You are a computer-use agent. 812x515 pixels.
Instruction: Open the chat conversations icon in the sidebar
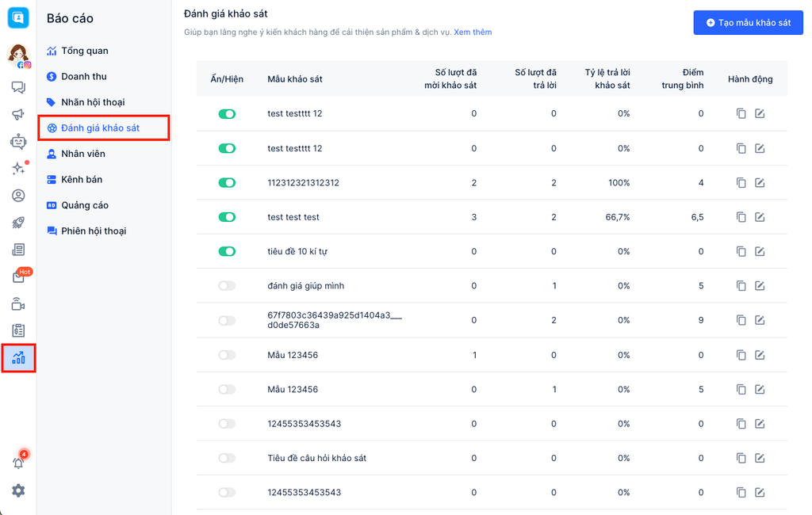[x=18, y=88]
